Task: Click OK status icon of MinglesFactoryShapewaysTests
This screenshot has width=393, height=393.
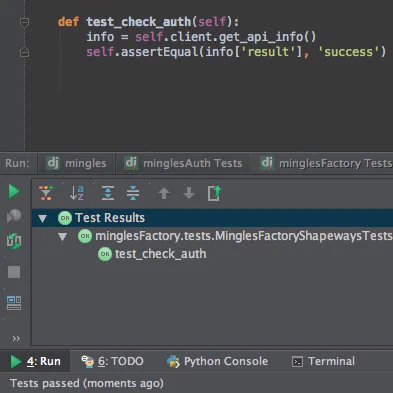Action: pos(85,236)
